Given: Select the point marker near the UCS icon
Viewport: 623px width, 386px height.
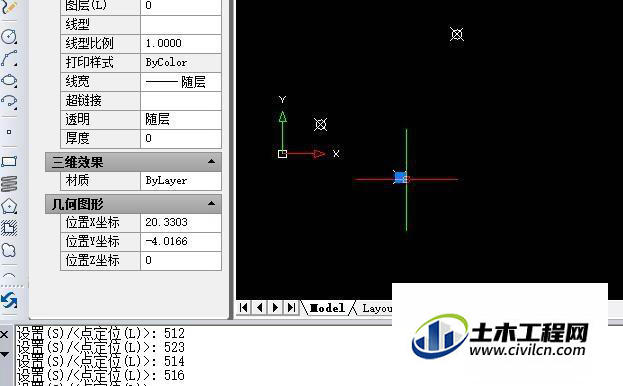Looking at the screenshot, I should coord(320,124).
